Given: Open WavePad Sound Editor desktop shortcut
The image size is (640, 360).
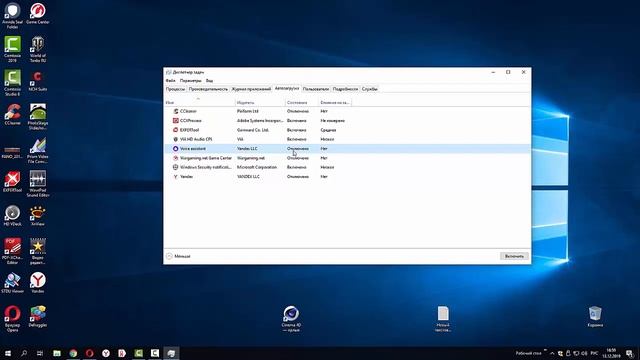Looking at the screenshot, I should pyautogui.click(x=38, y=184).
